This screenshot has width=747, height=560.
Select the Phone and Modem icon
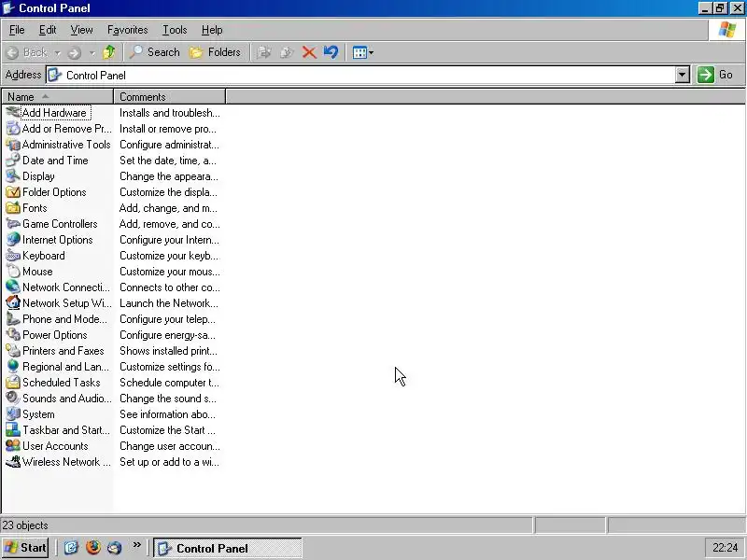click(x=13, y=319)
